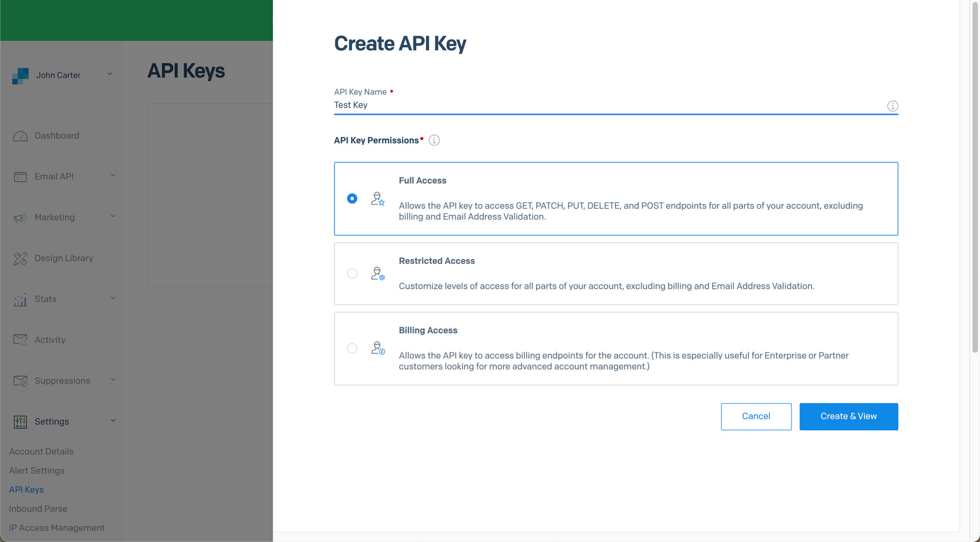Click the Email API sidebar label

pyautogui.click(x=54, y=177)
